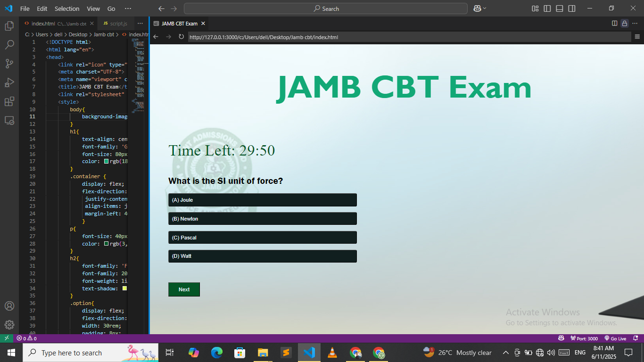
Task: Show errors and warnings count in status bar
Action: (x=27, y=338)
